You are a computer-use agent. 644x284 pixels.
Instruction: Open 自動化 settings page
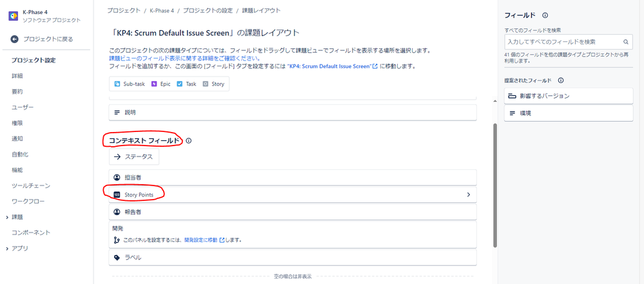[20, 155]
